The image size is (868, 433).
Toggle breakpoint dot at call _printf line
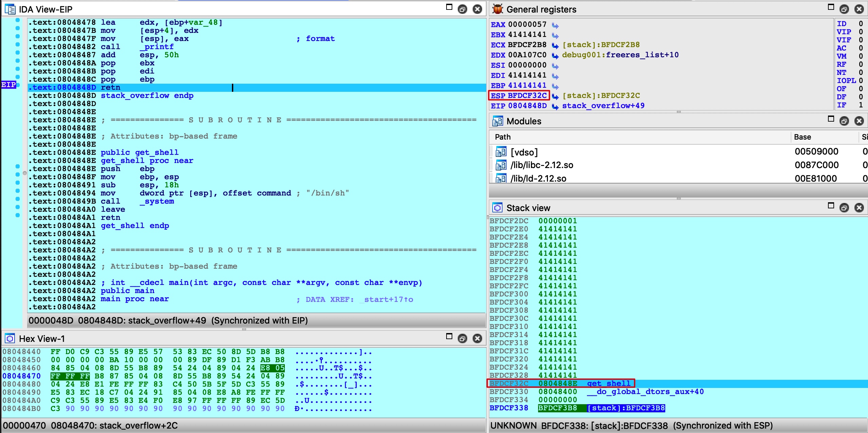point(18,44)
